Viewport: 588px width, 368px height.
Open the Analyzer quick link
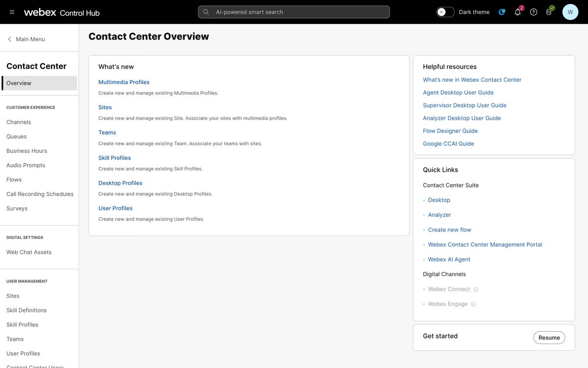pyautogui.click(x=439, y=214)
